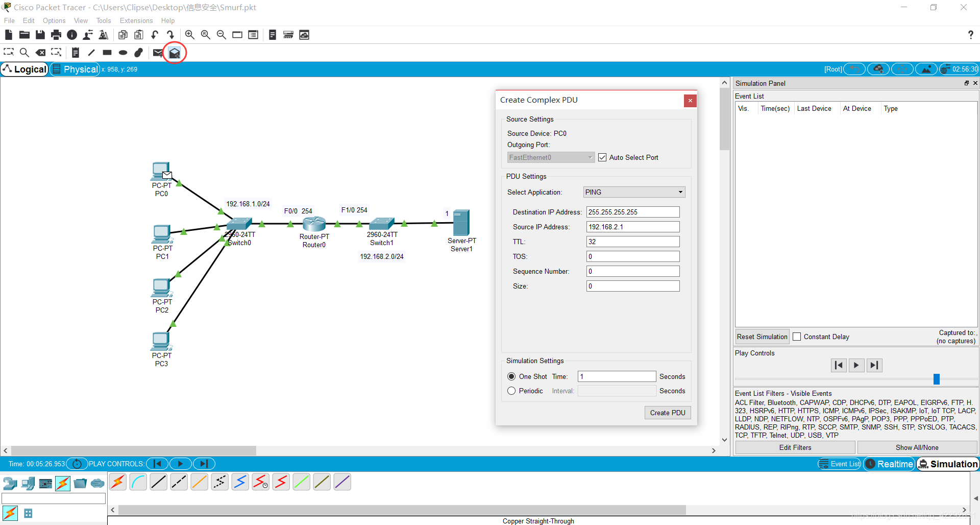Viewport: 980px width, 525px height.
Task: Click the TTL input field
Action: pyautogui.click(x=633, y=242)
